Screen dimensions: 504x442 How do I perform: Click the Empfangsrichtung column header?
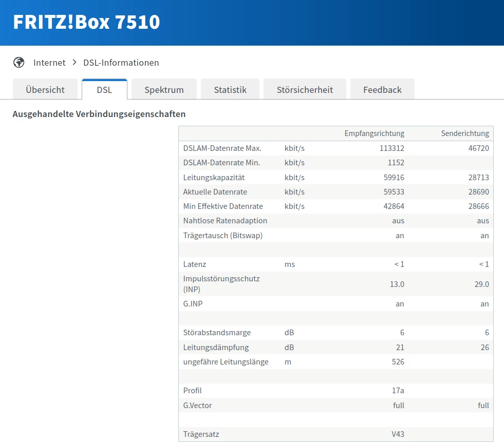(x=374, y=133)
